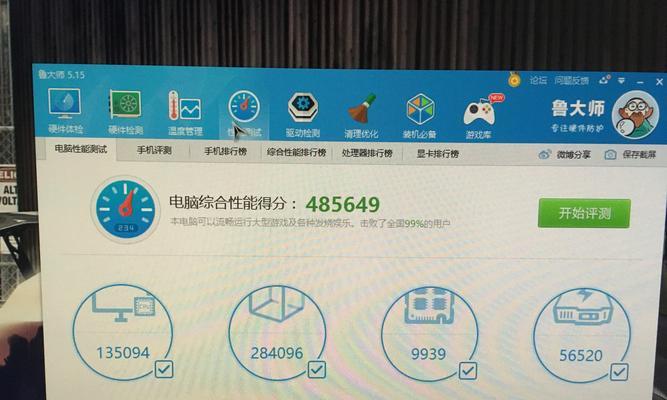
Task: Close the 鲁大师 window
Action: pyautogui.click(x=659, y=82)
